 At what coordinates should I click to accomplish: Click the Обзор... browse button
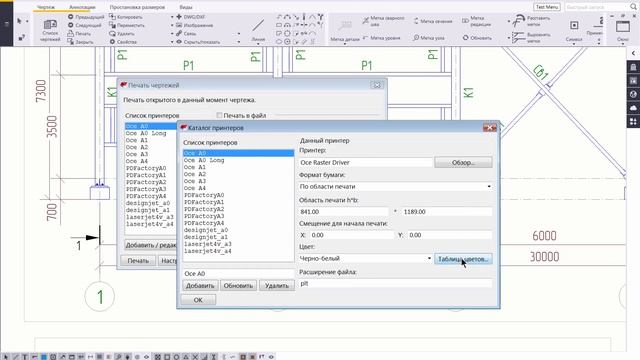tap(463, 162)
